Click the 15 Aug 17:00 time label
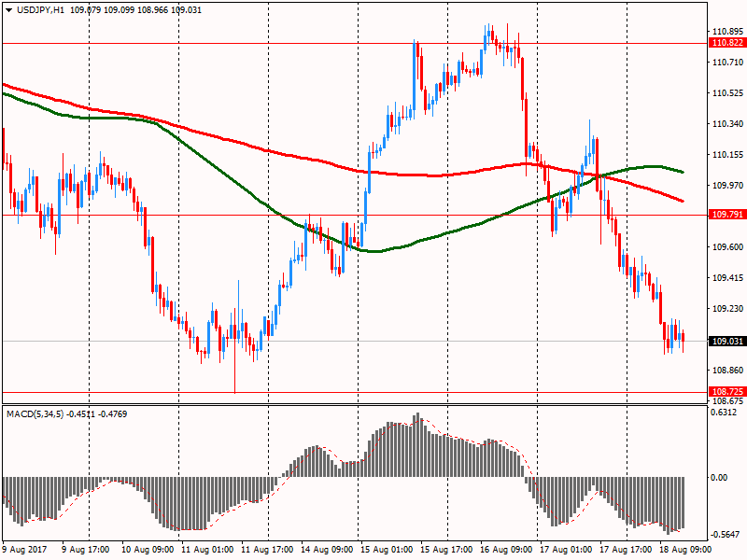The image size is (747, 560). click(446, 550)
